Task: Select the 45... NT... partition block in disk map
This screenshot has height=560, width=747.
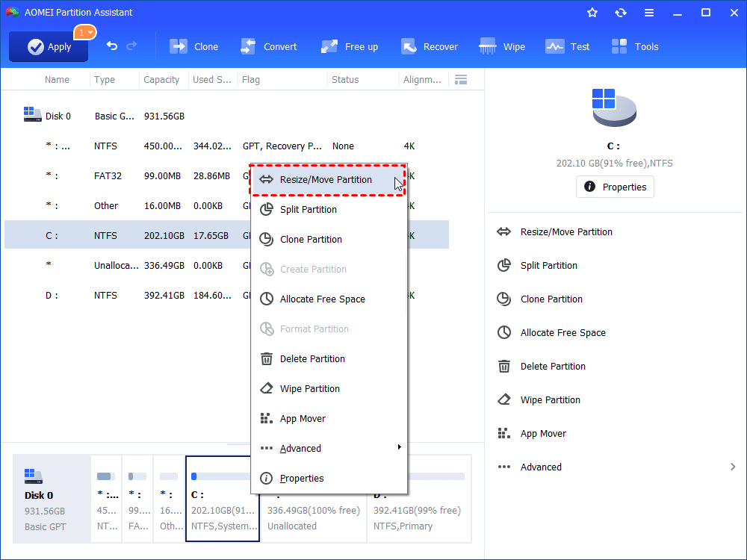Action: click(106, 499)
